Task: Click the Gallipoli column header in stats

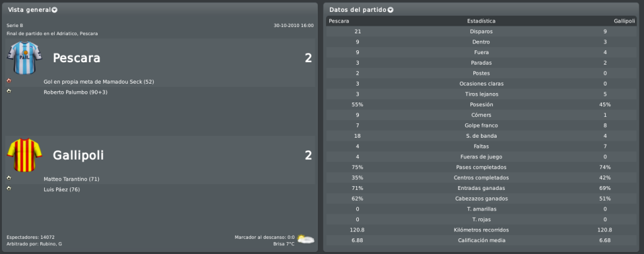Action: click(x=624, y=21)
